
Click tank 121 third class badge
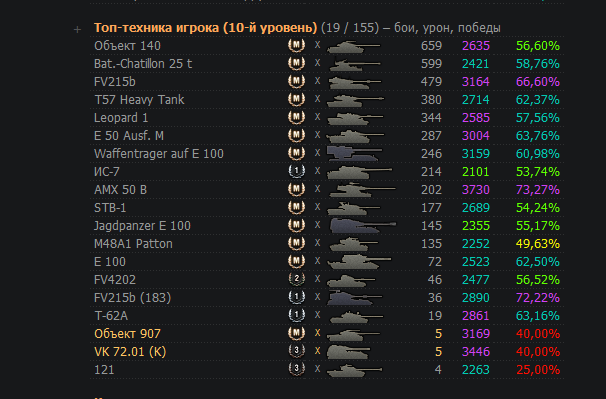pos(296,369)
